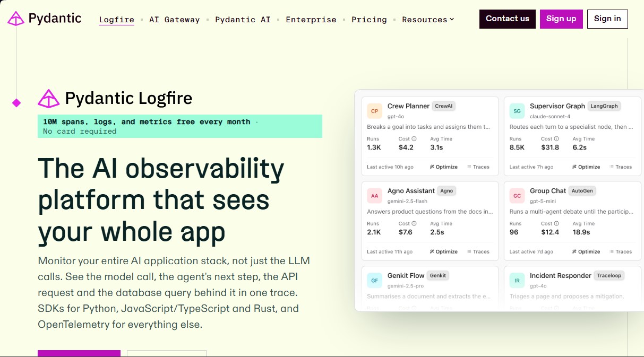Optimize the Crew Planner agent

coord(444,167)
